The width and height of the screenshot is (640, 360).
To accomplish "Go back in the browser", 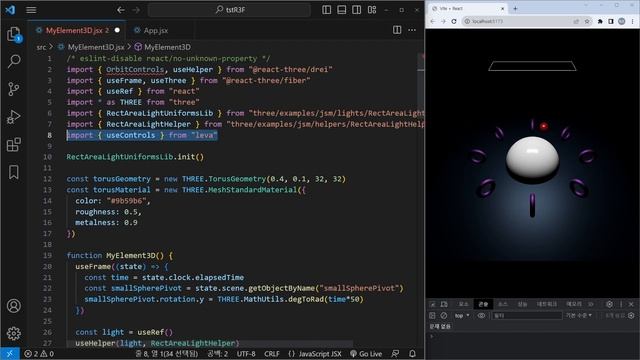I will tap(433, 21).
